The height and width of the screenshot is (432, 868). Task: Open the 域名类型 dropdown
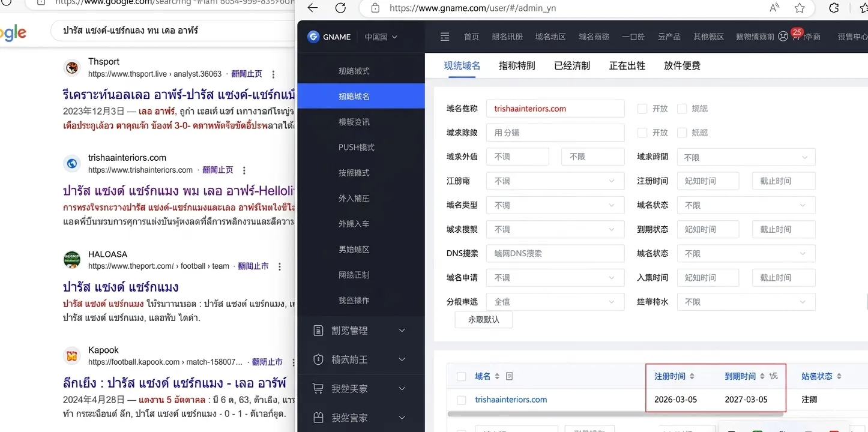pyautogui.click(x=555, y=205)
